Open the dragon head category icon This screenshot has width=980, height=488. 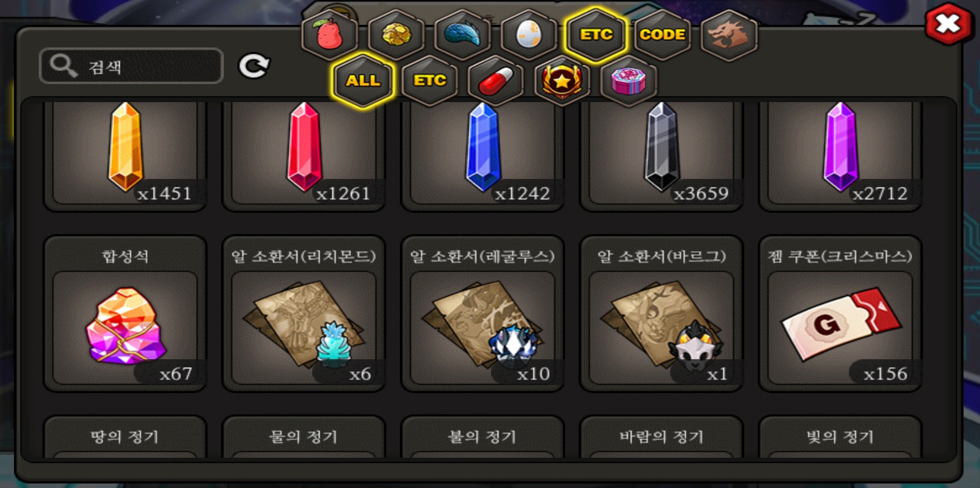tap(729, 35)
